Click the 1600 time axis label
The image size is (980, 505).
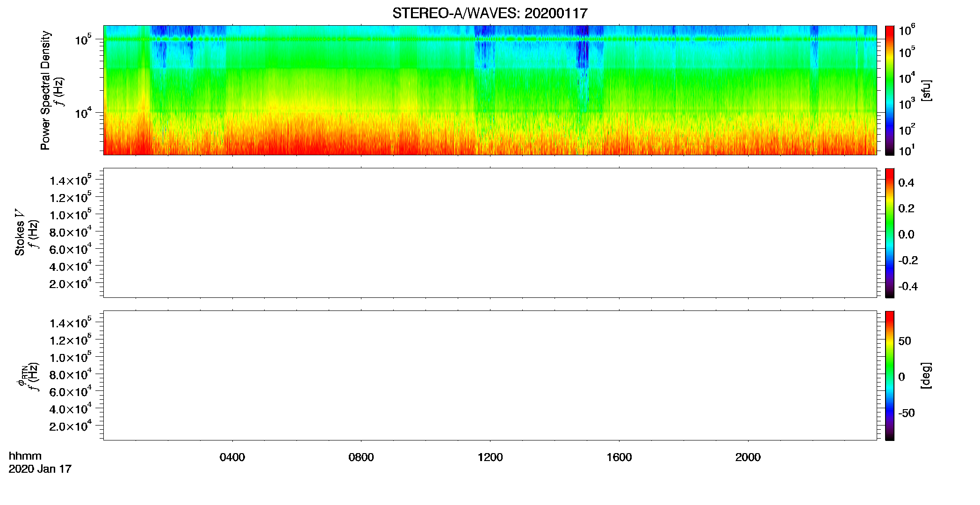click(x=619, y=457)
